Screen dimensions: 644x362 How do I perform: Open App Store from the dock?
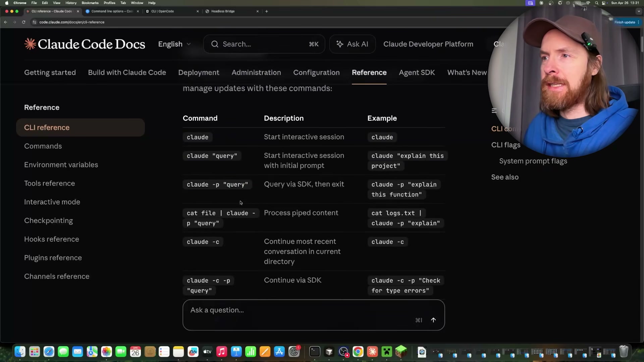click(x=279, y=352)
